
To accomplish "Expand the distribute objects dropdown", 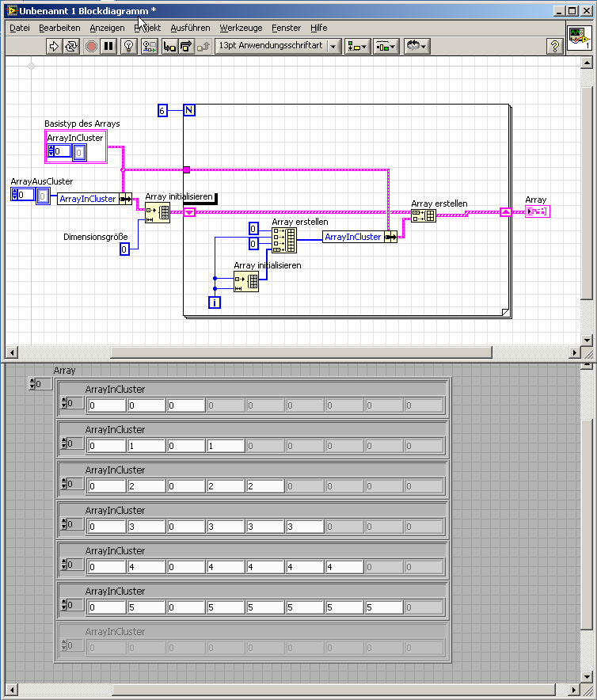I will click(386, 46).
